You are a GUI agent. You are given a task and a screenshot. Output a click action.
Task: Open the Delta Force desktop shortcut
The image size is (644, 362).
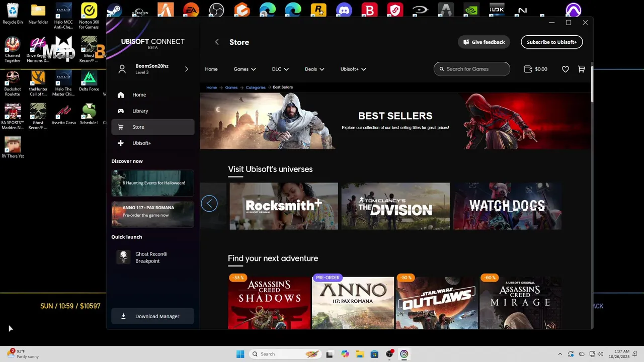click(89, 81)
